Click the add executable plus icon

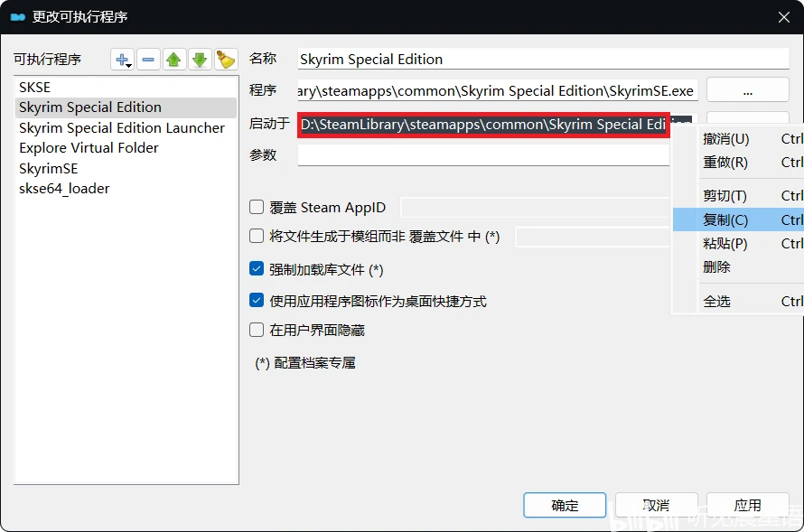coord(122,60)
